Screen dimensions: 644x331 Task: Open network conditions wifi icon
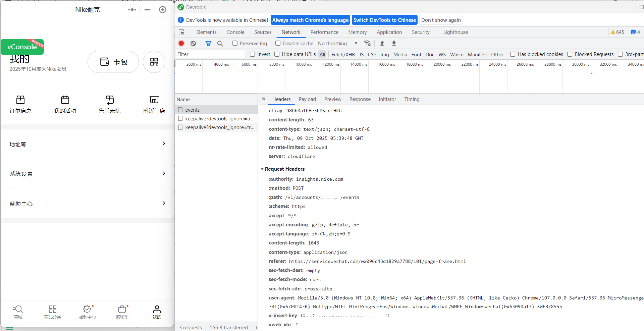(367, 43)
